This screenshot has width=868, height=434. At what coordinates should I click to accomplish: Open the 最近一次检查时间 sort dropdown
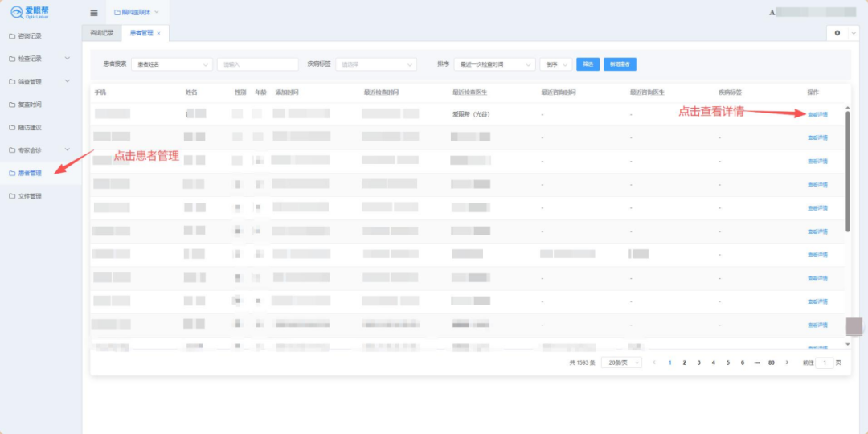tap(494, 64)
